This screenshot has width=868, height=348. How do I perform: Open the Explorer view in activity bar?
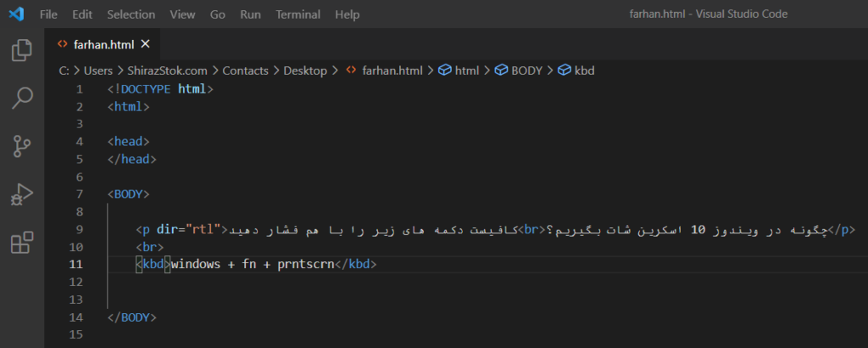(21, 51)
